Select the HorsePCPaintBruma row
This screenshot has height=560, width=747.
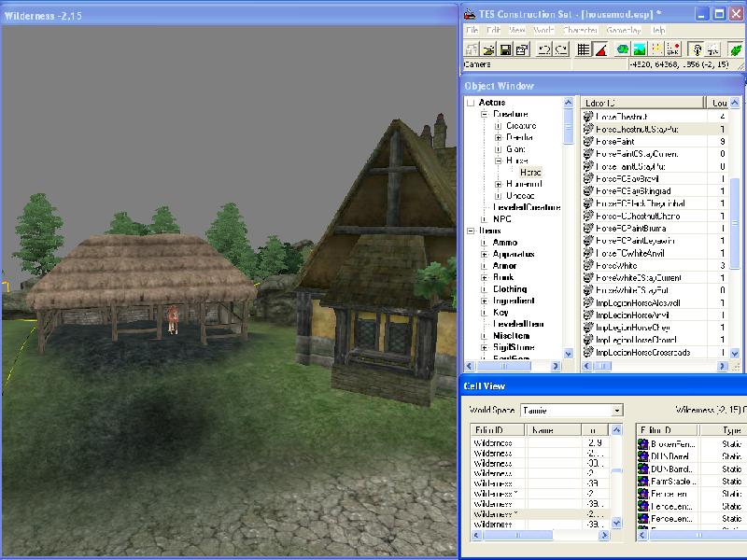(654, 228)
